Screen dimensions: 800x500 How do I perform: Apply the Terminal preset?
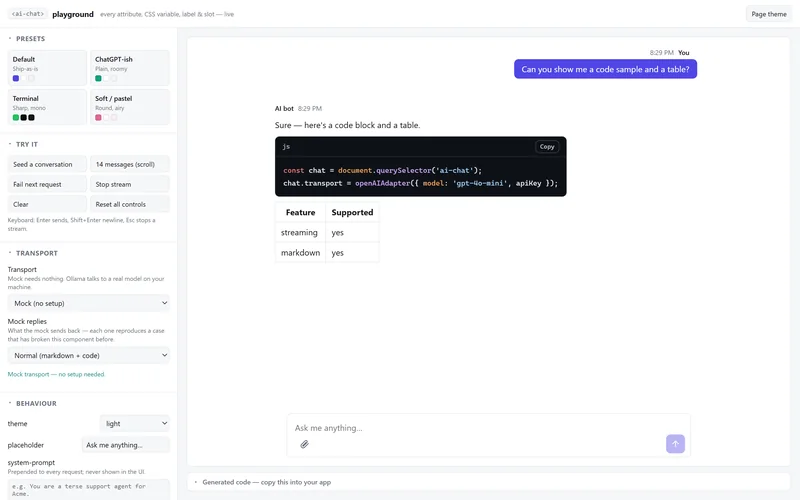pyautogui.click(x=47, y=107)
